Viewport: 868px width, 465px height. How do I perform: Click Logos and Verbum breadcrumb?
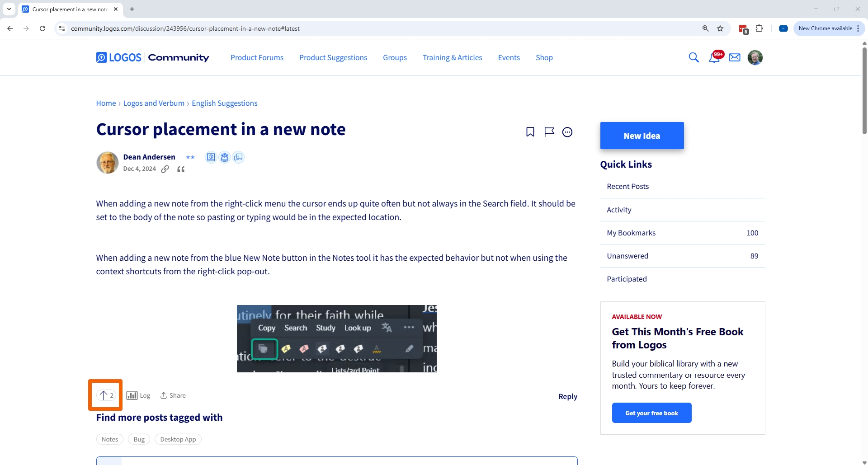tap(154, 103)
